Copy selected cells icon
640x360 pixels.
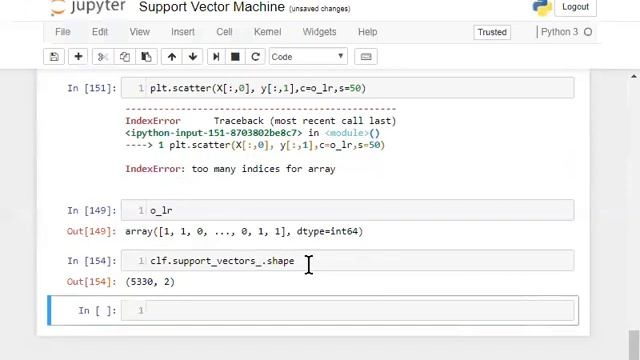(124, 57)
